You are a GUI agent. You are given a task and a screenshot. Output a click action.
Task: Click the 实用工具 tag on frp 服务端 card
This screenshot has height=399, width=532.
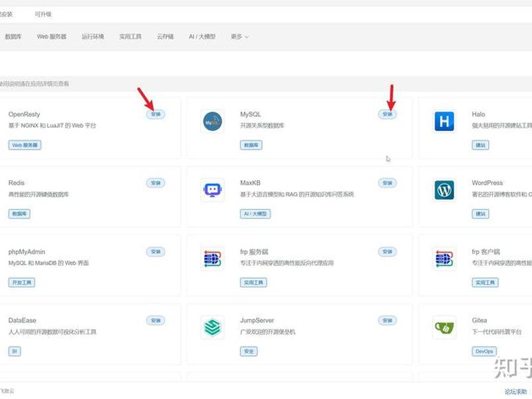[253, 283]
